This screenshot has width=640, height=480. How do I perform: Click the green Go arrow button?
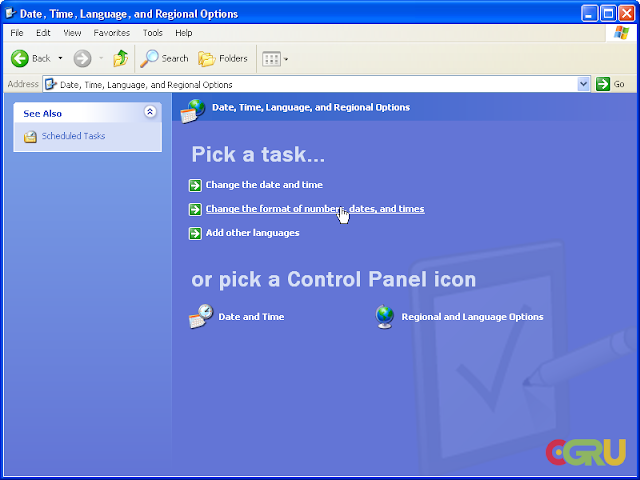tap(602, 84)
